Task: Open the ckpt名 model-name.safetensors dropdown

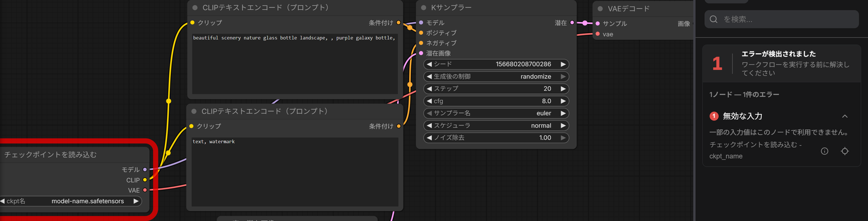Action: [x=71, y=201]
